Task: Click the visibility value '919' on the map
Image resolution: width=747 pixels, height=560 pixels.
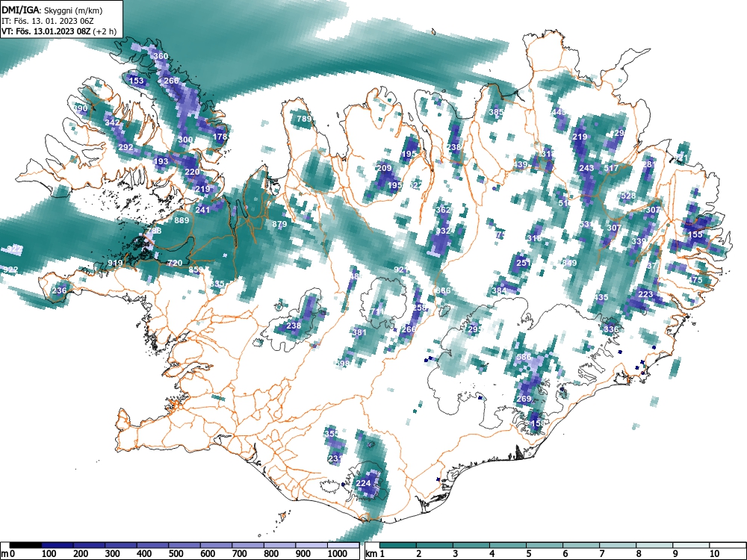Action: coord(115,263)
